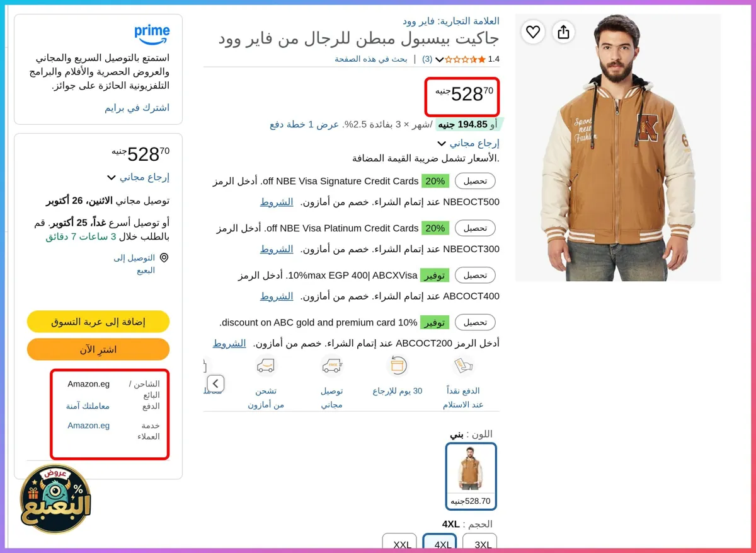Select size 3XL

click(x=479, y=543)
